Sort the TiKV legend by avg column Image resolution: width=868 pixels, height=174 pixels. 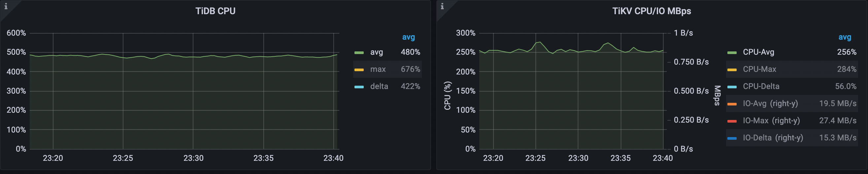click(x=845, y=37)
